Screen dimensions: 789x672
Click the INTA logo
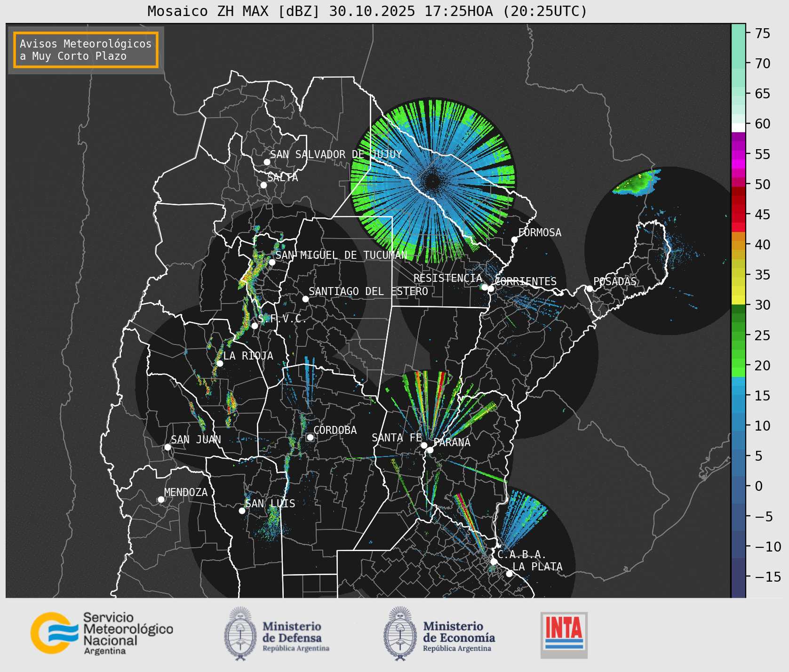pyautogui.click(x=564, y=635)
